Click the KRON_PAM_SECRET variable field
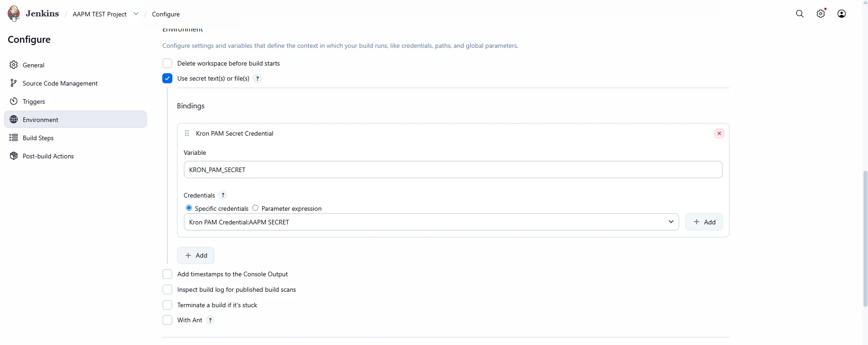 coord(453,170)
